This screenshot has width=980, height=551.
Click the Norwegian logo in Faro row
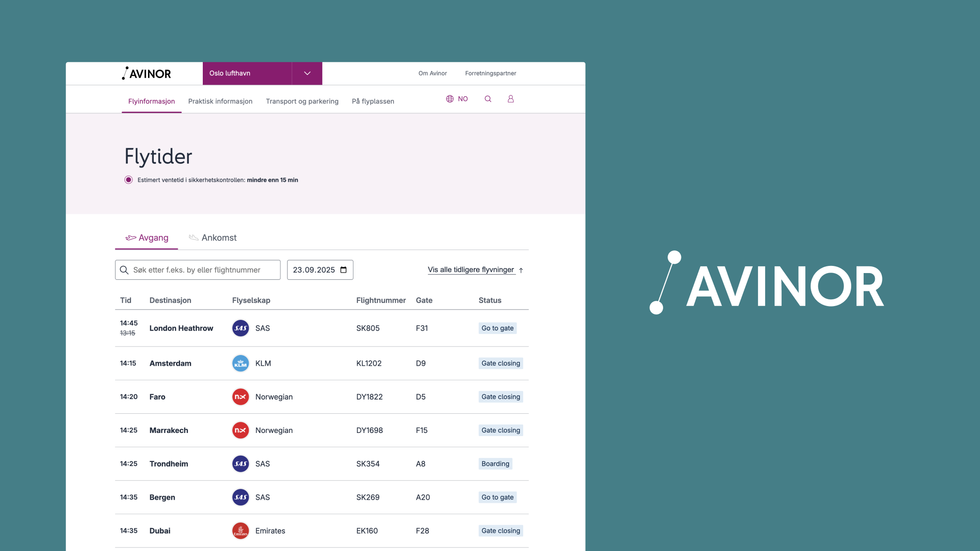pyautogui.click(x=241, y=397)
